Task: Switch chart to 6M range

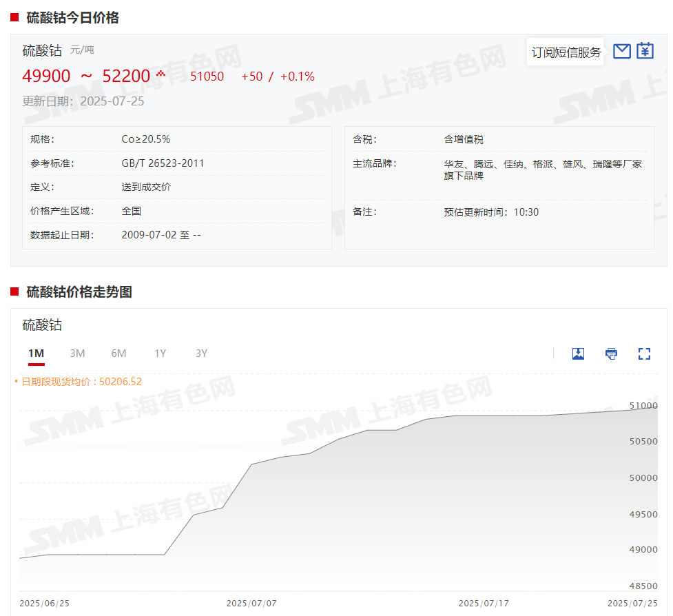Action: (118, 353)
